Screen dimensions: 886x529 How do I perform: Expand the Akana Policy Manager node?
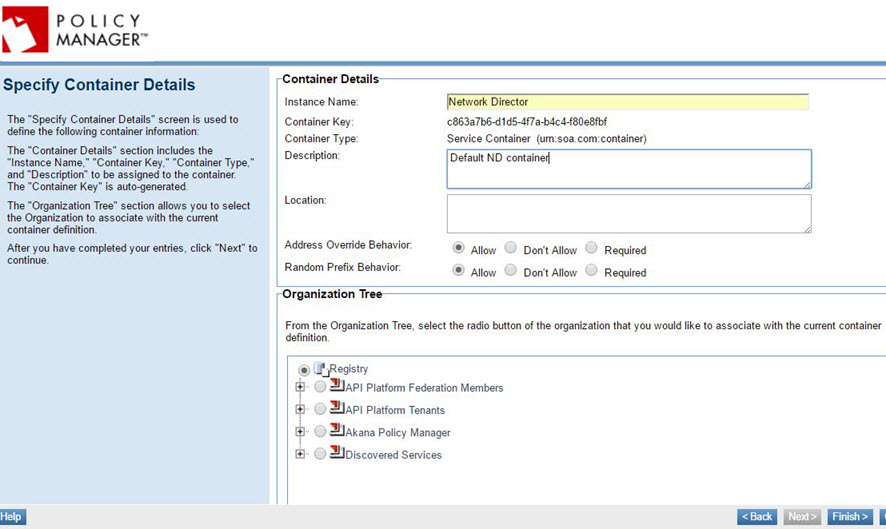[300, 432]
